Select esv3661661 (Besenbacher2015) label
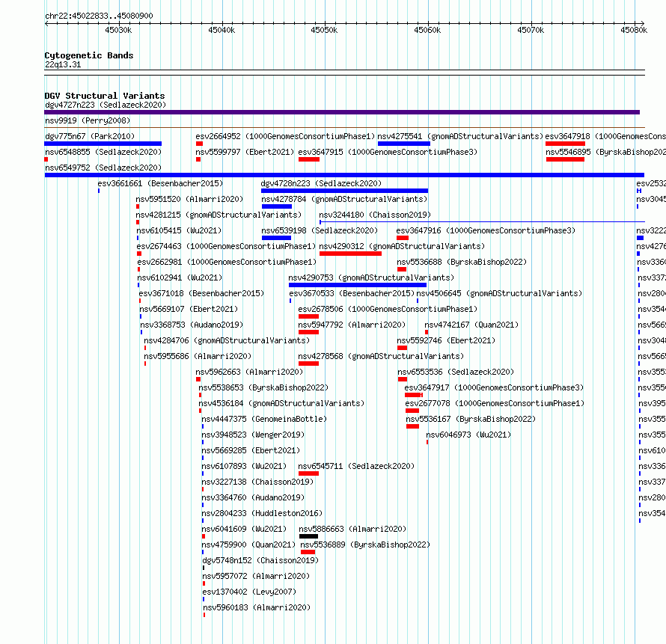Screen dimensions: 666x644 point(160,183)
